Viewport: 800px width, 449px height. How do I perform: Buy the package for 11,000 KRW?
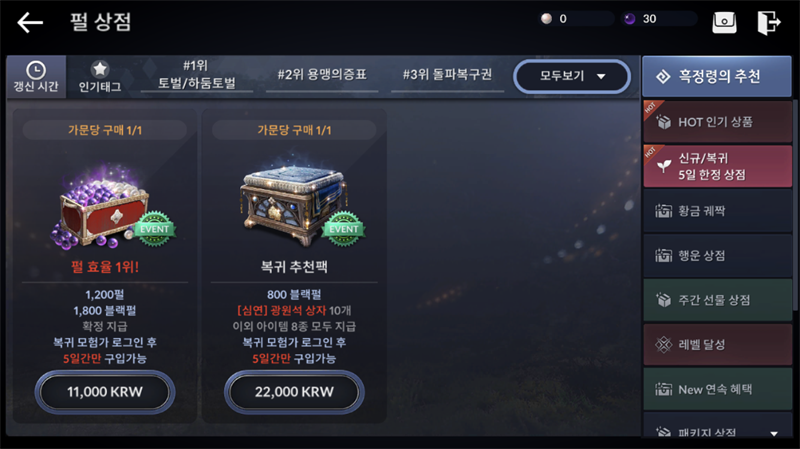click(x=105, y=392)
